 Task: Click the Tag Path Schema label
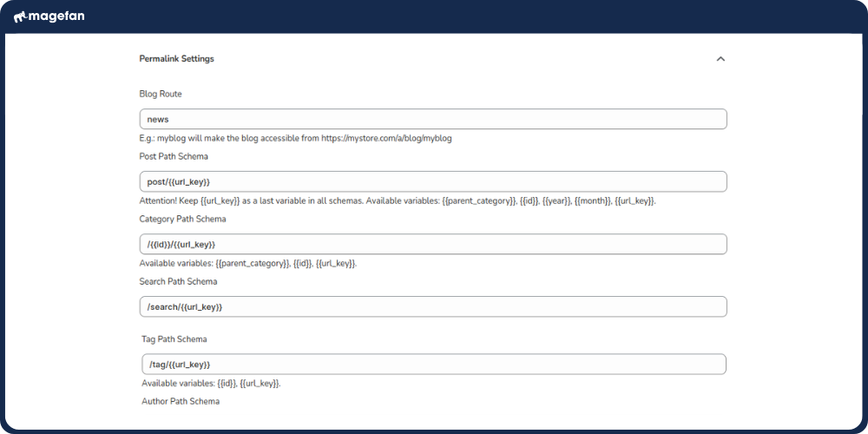coord(174,339)
